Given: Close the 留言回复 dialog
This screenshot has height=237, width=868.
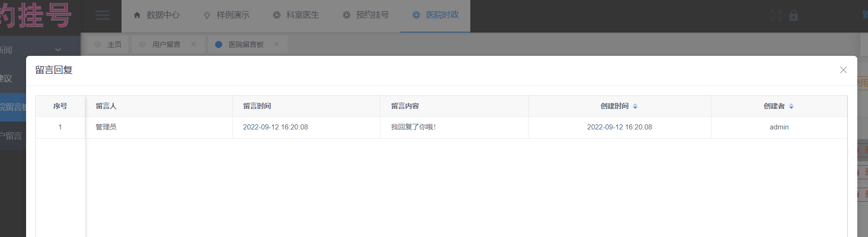Looking at the screenshot, I should coord(843,70).
